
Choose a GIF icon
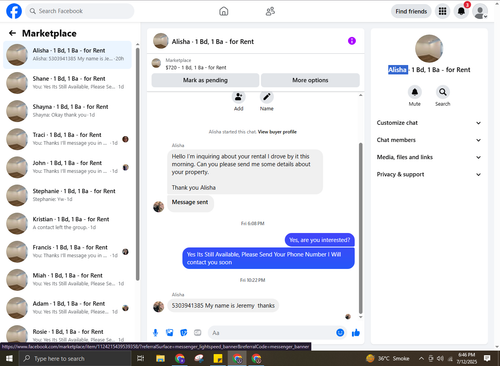(198, 332)
